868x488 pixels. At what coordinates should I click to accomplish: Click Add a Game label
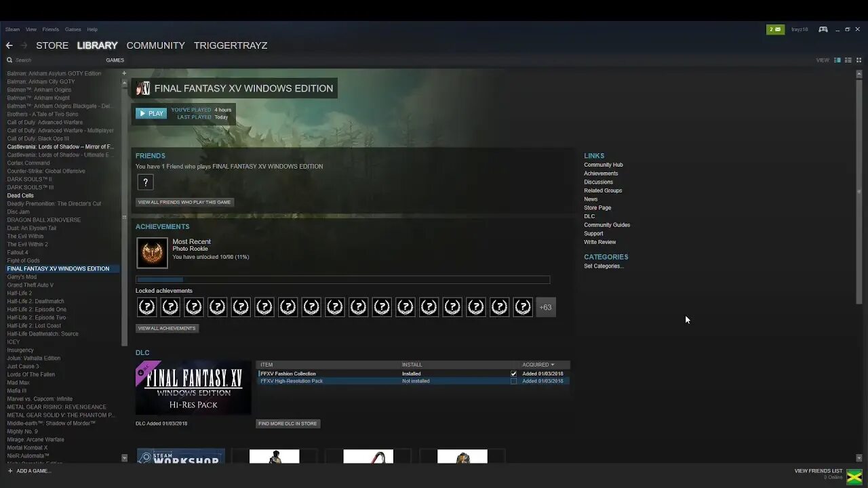33,470
